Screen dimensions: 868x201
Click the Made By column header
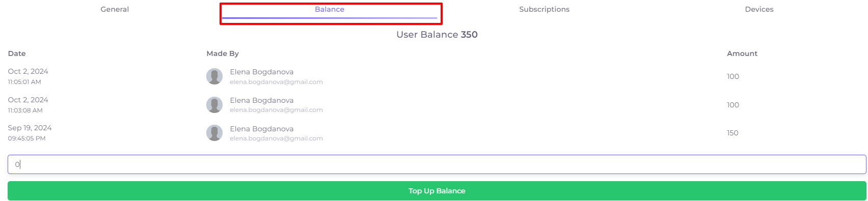click(223, 53)
